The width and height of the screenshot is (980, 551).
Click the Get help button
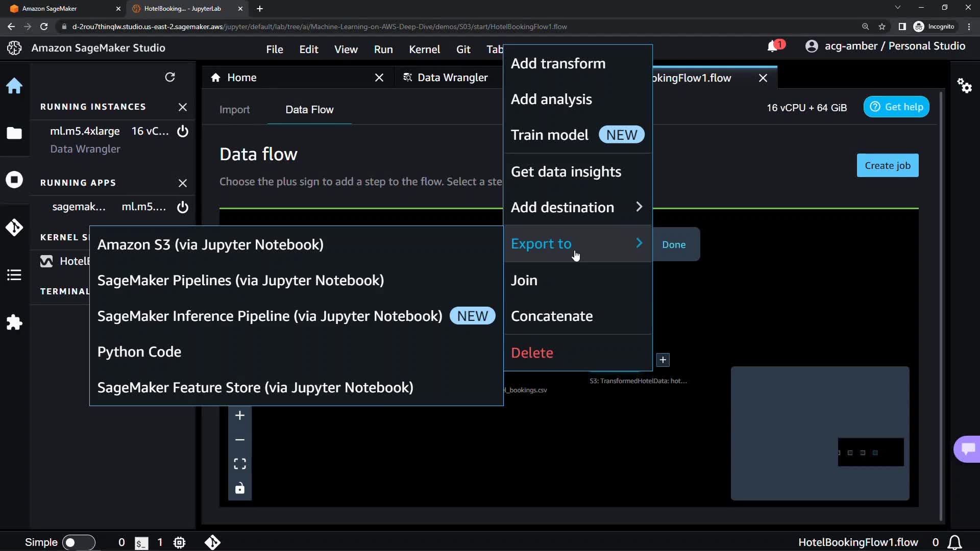coord(896,107)
